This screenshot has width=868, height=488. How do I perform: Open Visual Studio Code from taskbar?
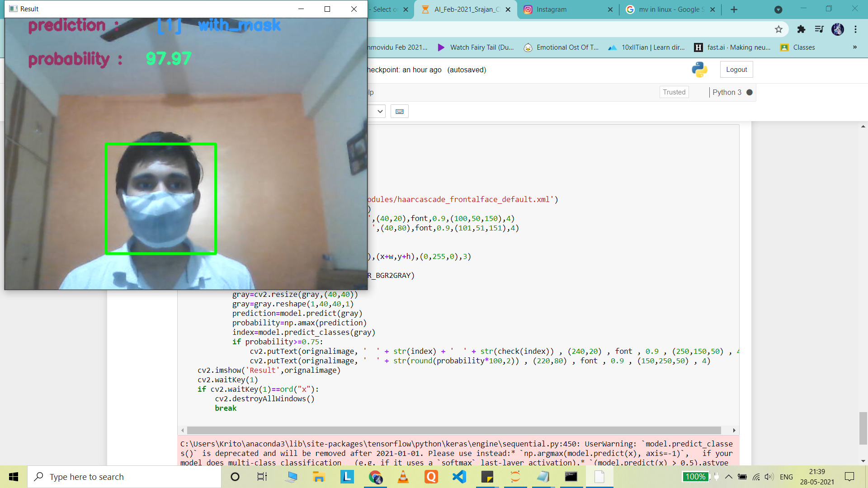pyautogui.click(x=459, y=477)
